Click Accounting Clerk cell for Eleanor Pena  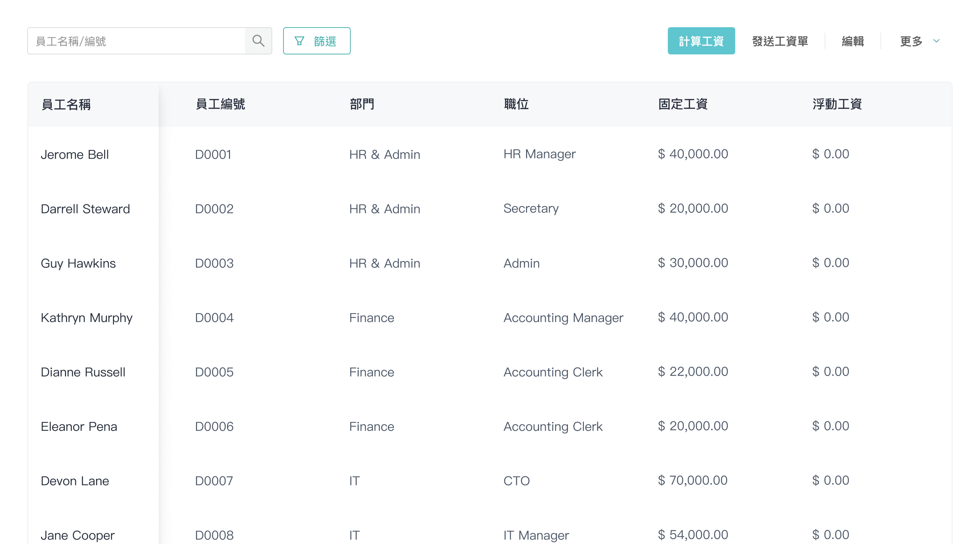click(553, 427)
